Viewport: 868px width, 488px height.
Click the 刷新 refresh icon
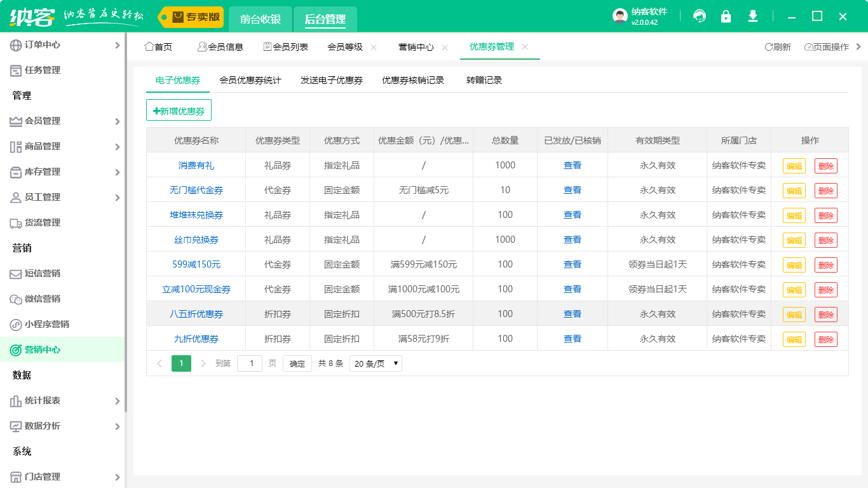point(768,47)
